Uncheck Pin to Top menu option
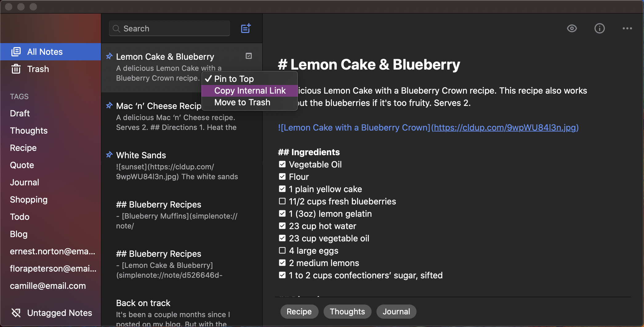This screenshot has height=327, width=644. coord(234,79)
